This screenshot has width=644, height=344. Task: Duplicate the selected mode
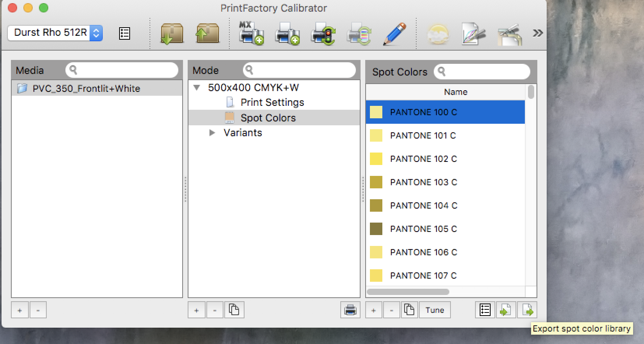(x=234, y=310)
